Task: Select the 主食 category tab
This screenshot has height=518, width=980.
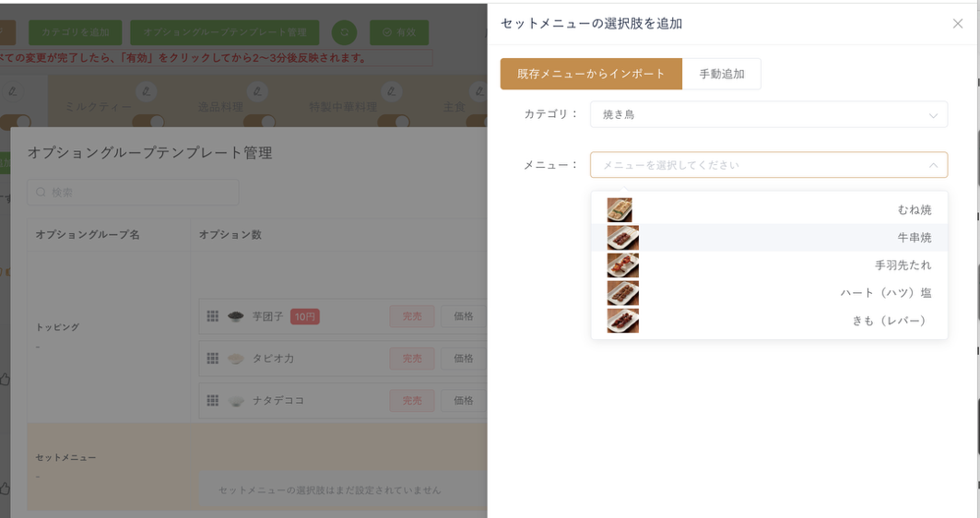Action: click(x=455, y=107)
